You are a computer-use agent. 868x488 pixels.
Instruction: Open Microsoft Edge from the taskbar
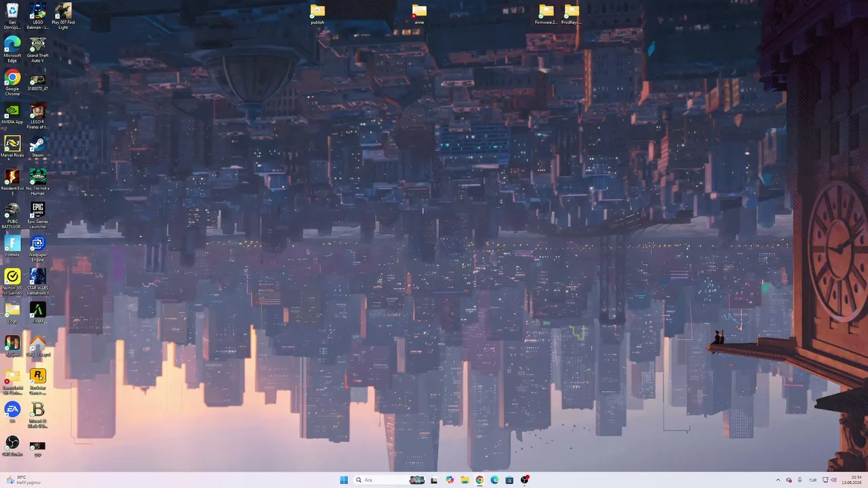pyautogui.click(x=494, y=480)
